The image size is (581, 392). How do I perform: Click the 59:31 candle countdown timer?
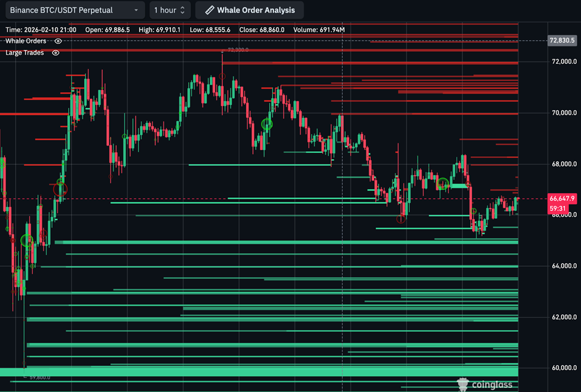(x=558, y=209)
